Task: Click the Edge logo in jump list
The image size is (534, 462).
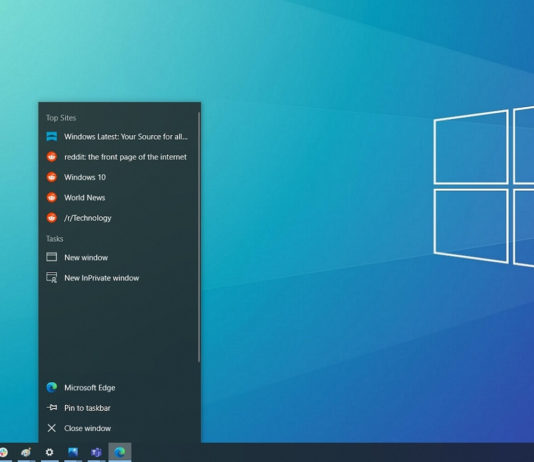Action: point(52,387)
